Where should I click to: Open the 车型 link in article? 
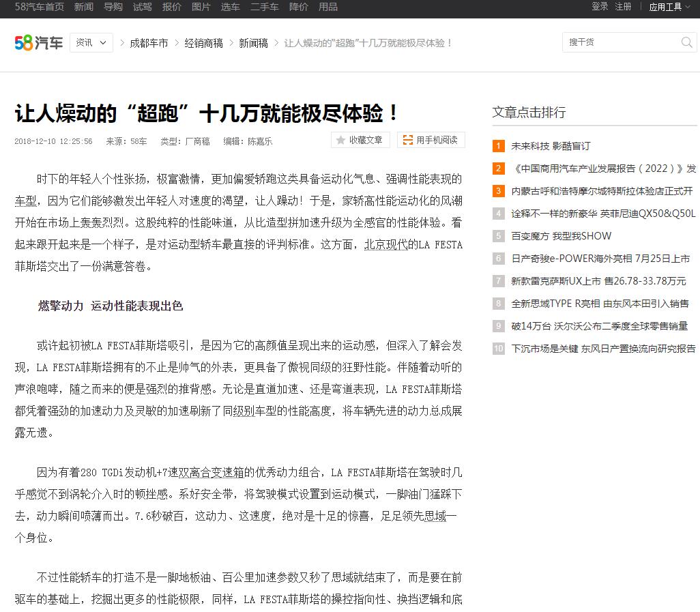click(25, 201)
